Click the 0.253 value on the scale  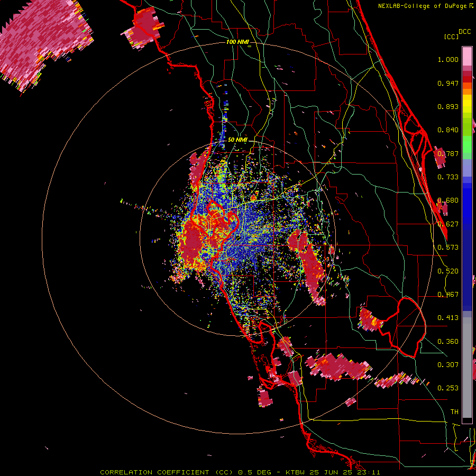click(448, 388)
